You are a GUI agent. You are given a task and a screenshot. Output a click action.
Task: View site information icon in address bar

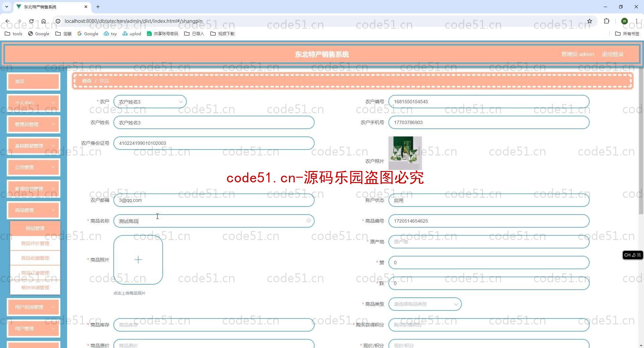(x=58, y=21)
